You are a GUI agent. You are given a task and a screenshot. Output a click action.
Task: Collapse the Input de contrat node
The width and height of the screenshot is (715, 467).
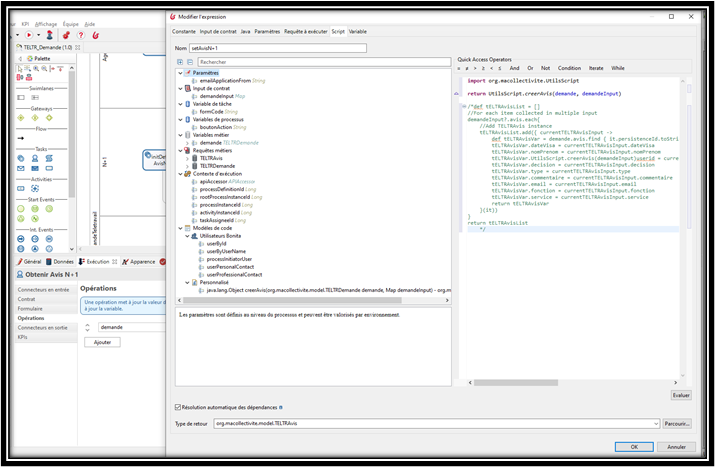click(x=181, y=88)
